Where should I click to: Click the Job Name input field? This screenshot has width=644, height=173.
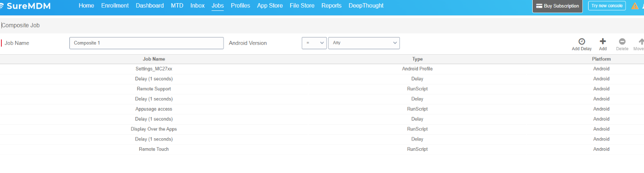click(x=146, y=43)
